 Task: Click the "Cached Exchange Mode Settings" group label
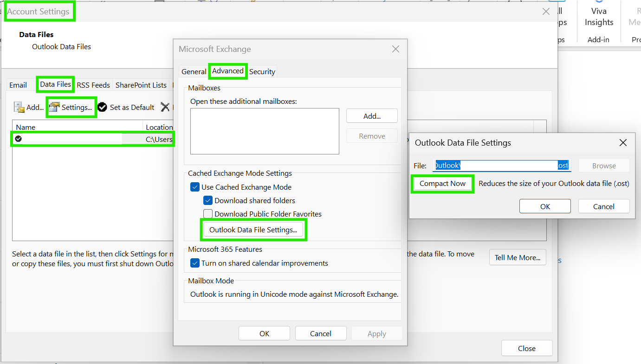point(240,173)
